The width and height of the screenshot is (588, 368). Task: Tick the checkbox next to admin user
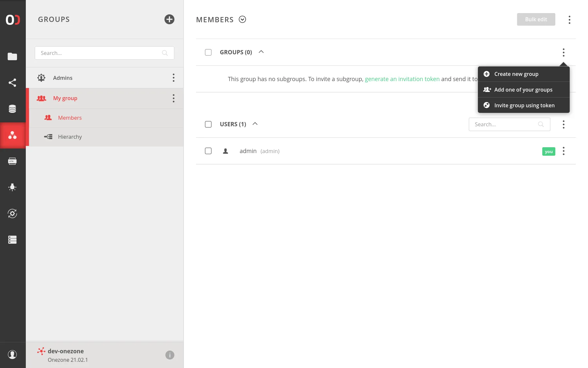pos(208,151)
